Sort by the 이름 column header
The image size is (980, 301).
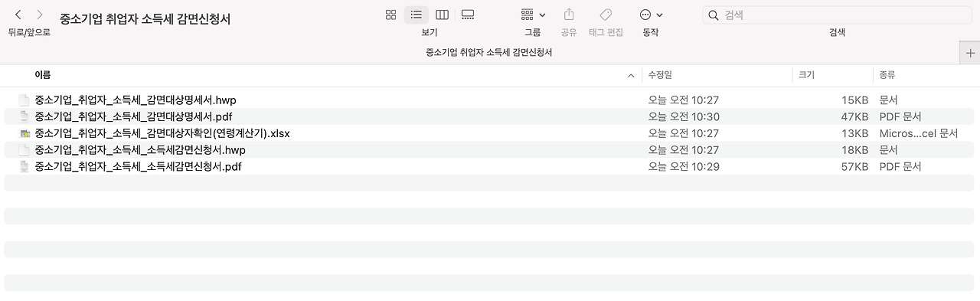tap(43, 75)
